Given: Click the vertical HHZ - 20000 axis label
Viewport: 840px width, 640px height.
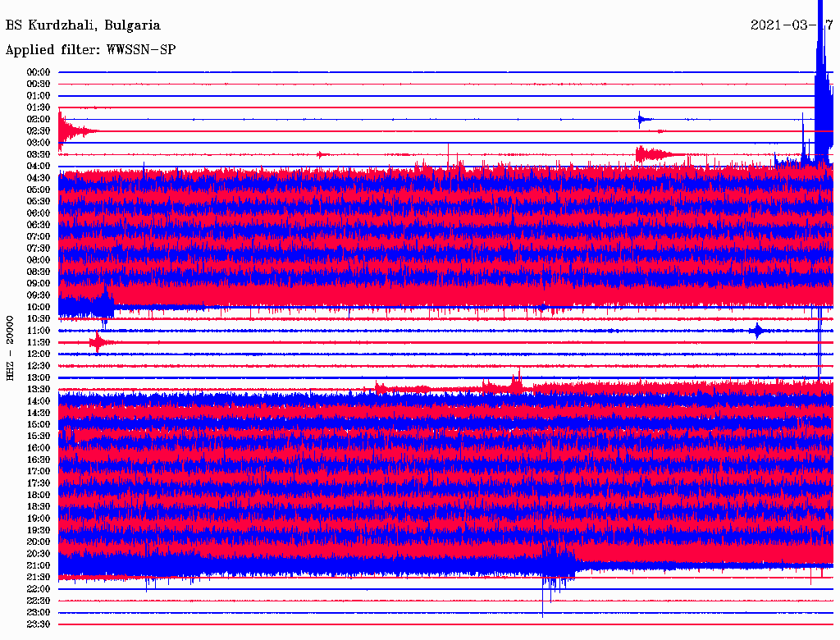Looking at the screenshot, I should [x=11, y=348].
